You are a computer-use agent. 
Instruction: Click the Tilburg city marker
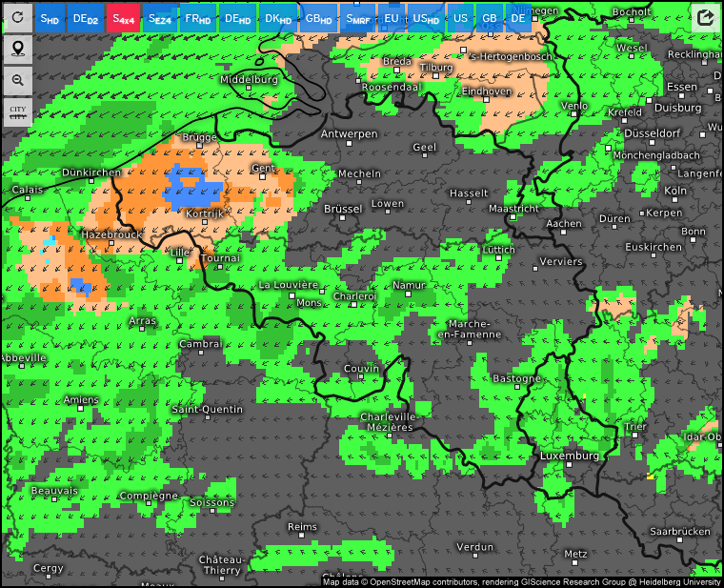pyautogui.click(x=436, y=75)
